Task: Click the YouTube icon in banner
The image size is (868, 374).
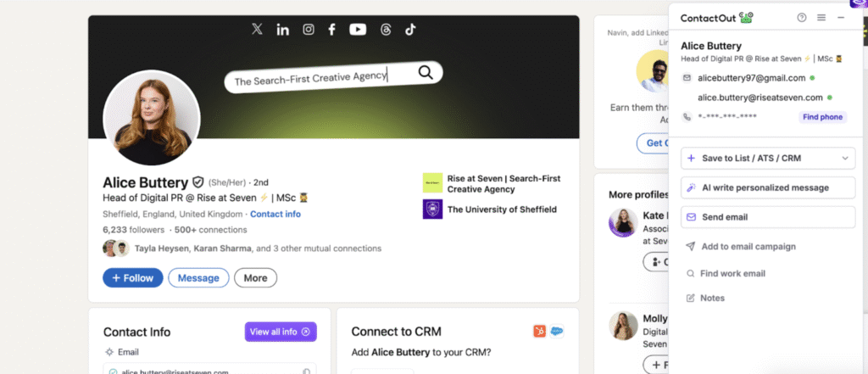Action: click(x=358, y=30)
